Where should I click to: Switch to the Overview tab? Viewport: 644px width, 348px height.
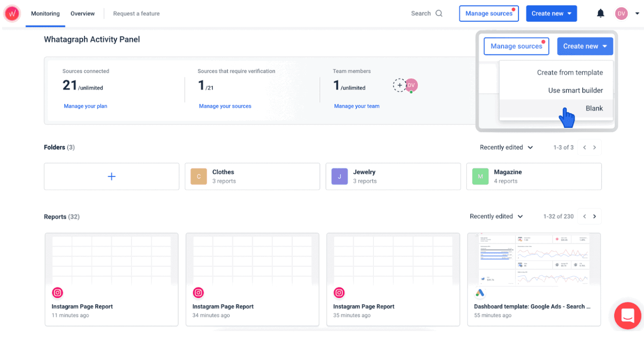[82, 14]
